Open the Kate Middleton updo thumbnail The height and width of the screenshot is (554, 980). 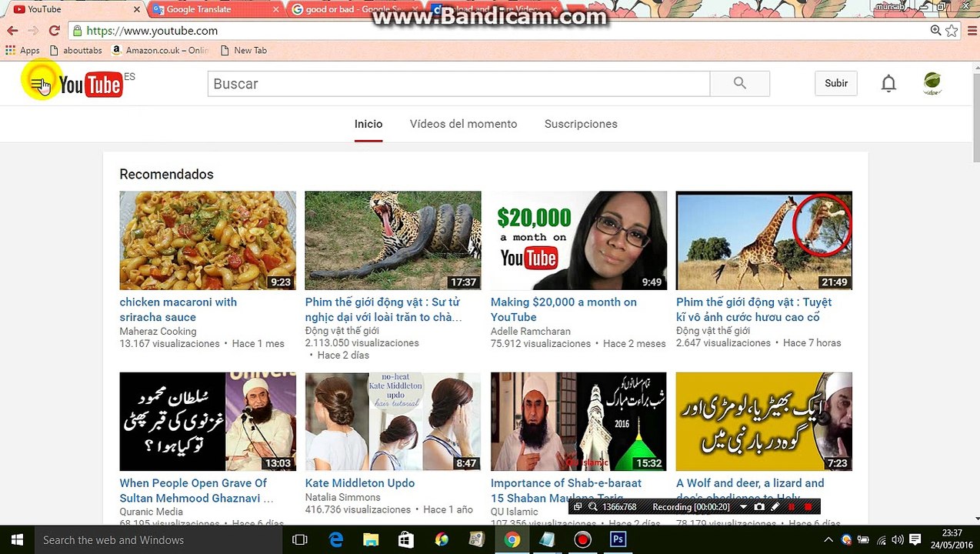393,422
